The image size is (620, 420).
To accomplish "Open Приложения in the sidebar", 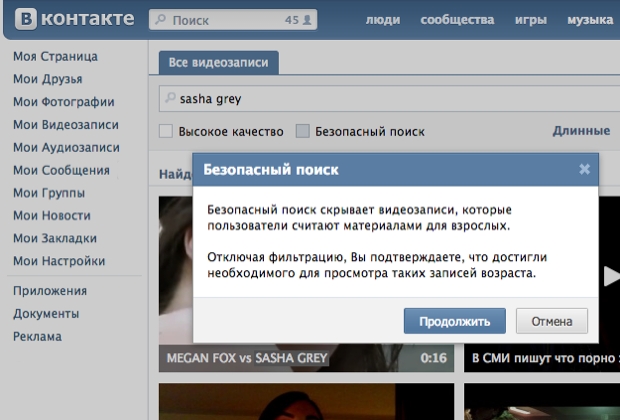I will [50, 291].
